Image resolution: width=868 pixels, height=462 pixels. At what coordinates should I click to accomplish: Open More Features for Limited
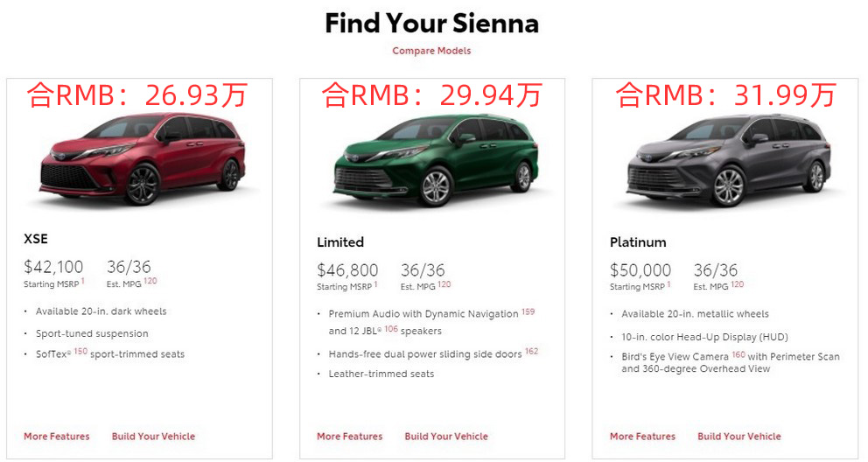coord(350,437)
